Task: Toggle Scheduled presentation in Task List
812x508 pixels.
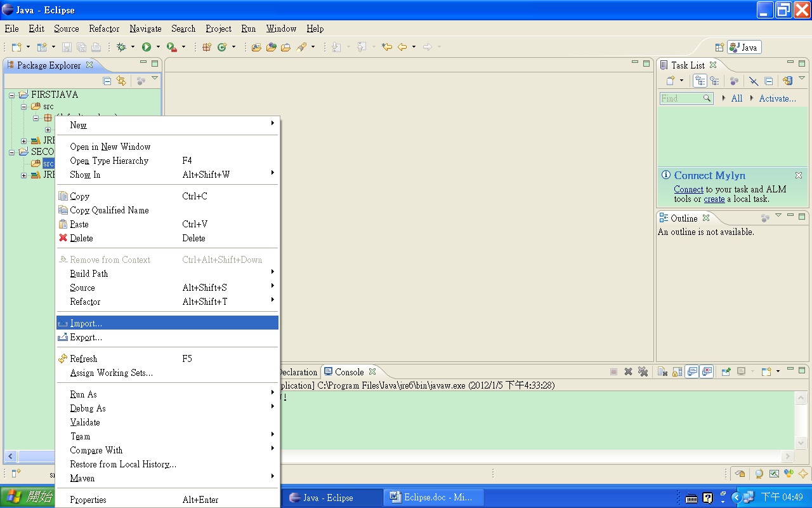Action: tap(714, 81)
